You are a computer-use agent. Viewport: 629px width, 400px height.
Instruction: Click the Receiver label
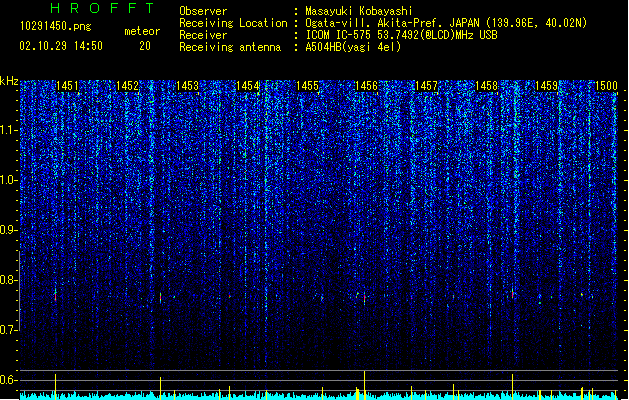pos(203,35)
